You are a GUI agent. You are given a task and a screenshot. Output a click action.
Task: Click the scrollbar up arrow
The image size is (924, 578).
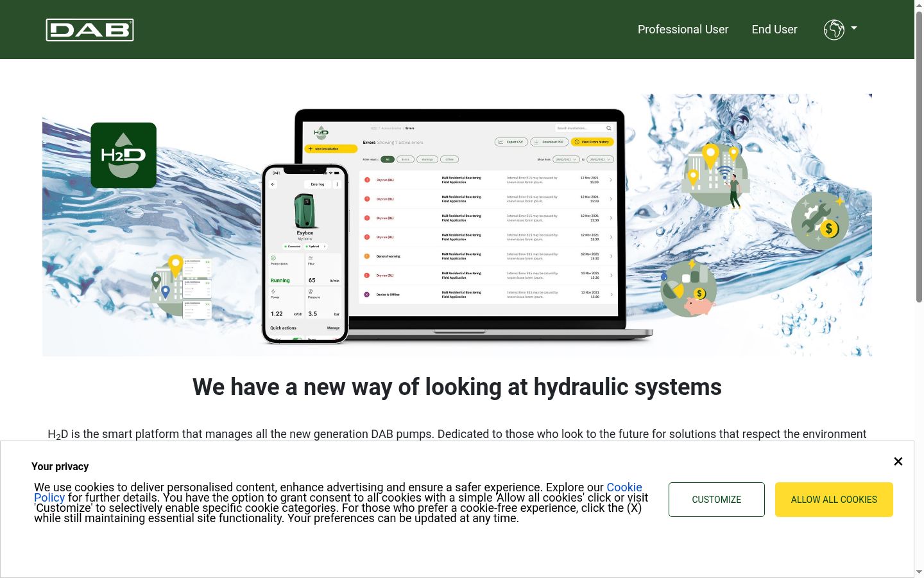(919, 5)
